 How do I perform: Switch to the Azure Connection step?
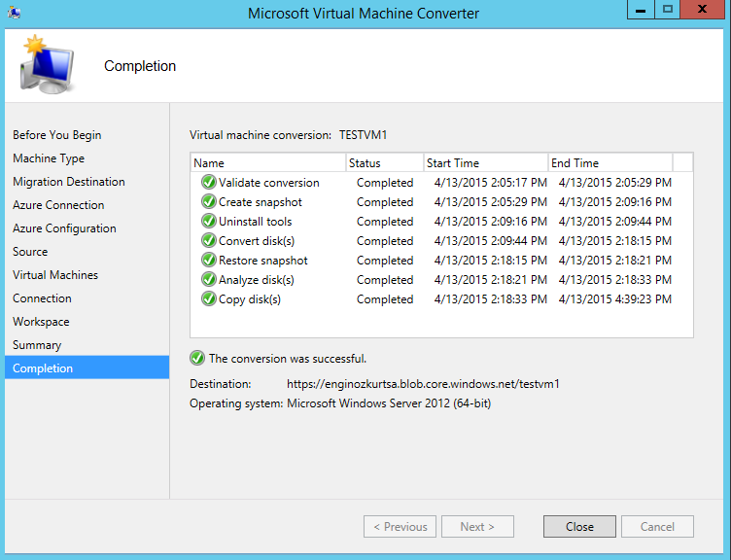58,205
